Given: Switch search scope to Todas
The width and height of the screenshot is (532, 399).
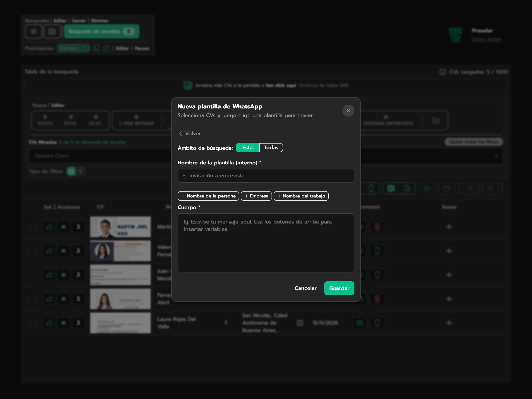Looking at the screenshot, I should (x=271, y=147).
